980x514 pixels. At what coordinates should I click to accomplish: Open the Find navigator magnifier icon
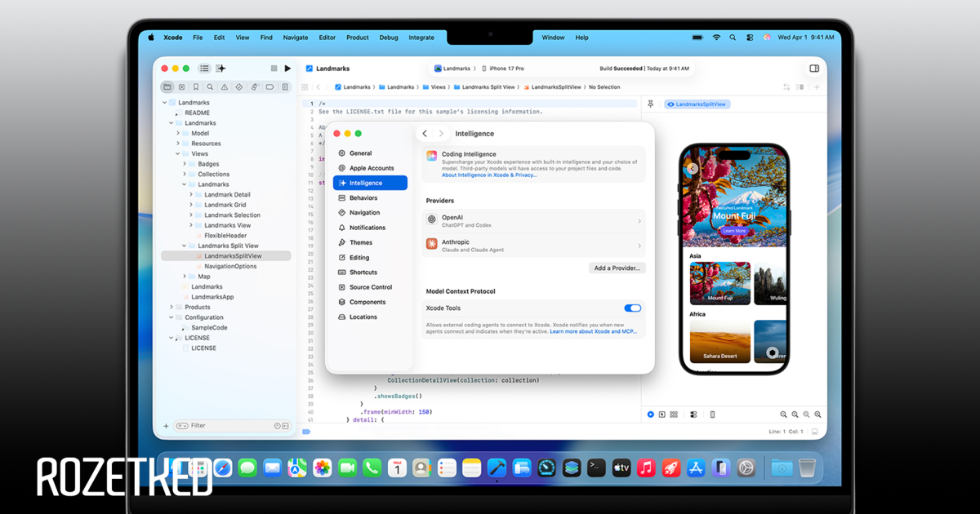[x=210, y=86]
